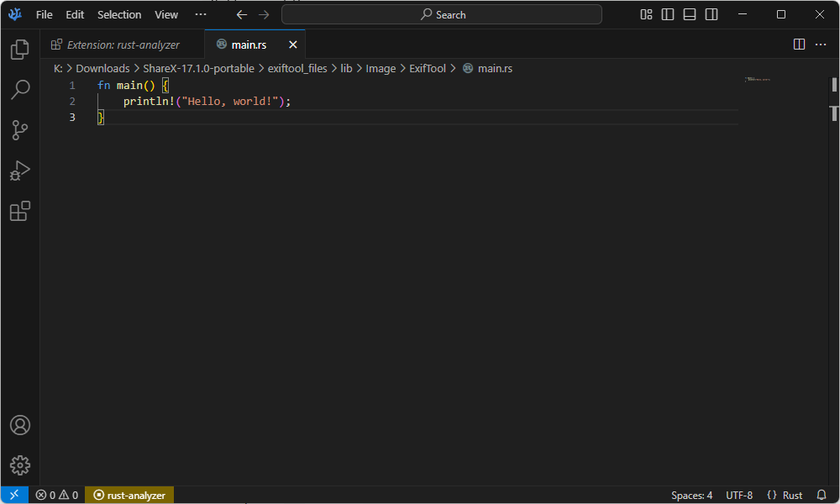
Task: Switch to Extension: rust-analyzer tab
Action: click(123, 45)
